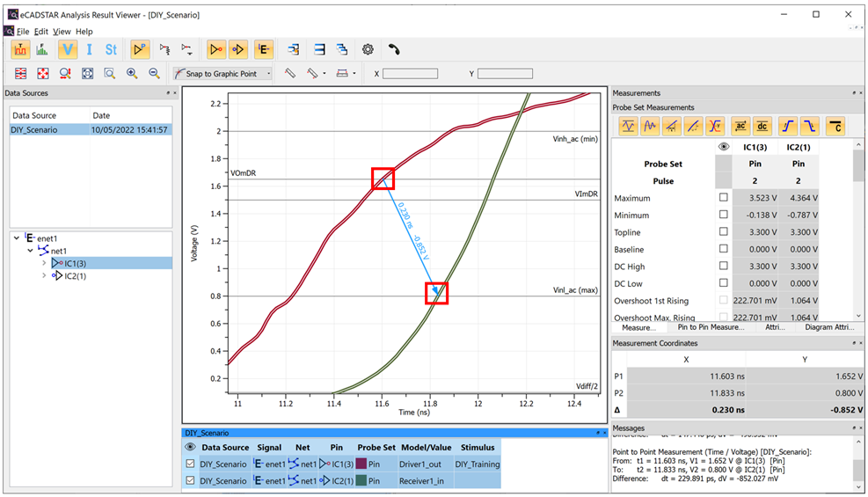Click the Stimulus column header
This screenshot has height=497, width=868.
478,447
